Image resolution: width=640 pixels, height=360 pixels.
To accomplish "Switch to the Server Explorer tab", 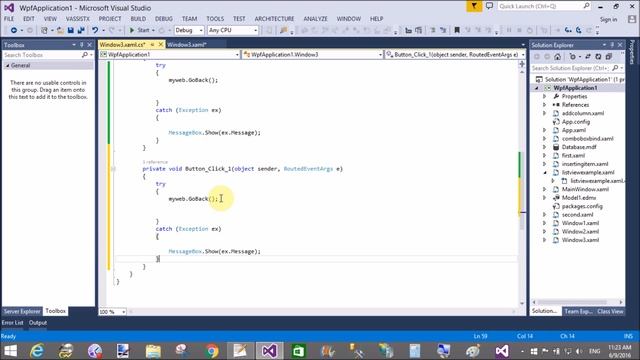I will pos(22,311).
